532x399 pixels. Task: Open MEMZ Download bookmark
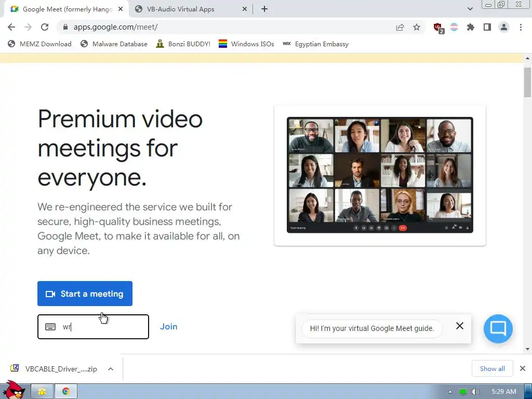coord(39,44)
